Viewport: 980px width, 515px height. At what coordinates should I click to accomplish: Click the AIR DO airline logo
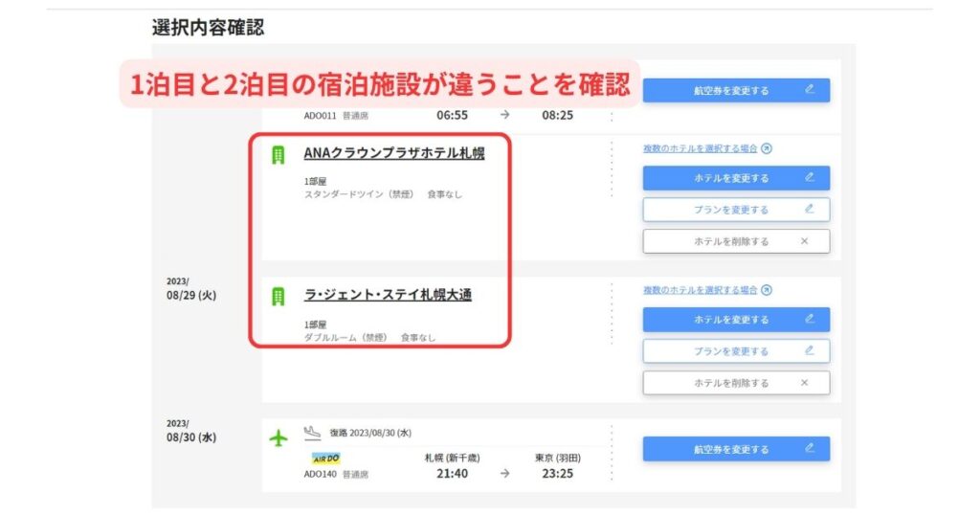pyautogui.click(x=326, y=459)
